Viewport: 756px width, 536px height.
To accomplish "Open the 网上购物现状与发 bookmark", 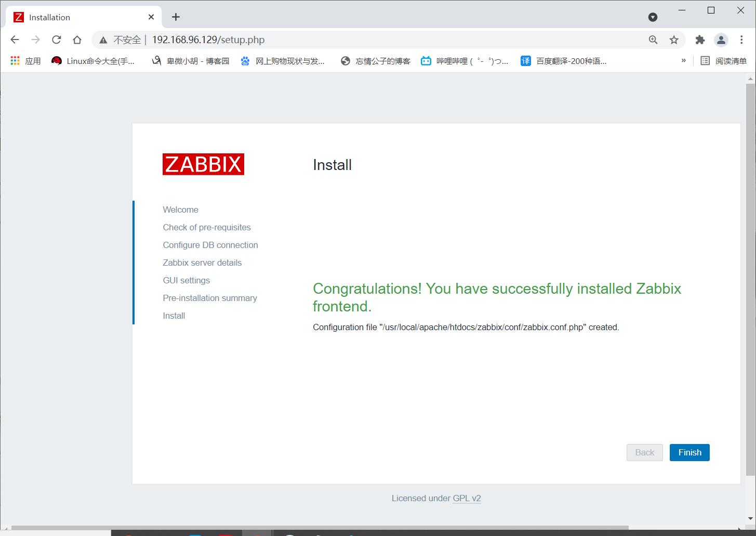I will [x=283, y=61].
